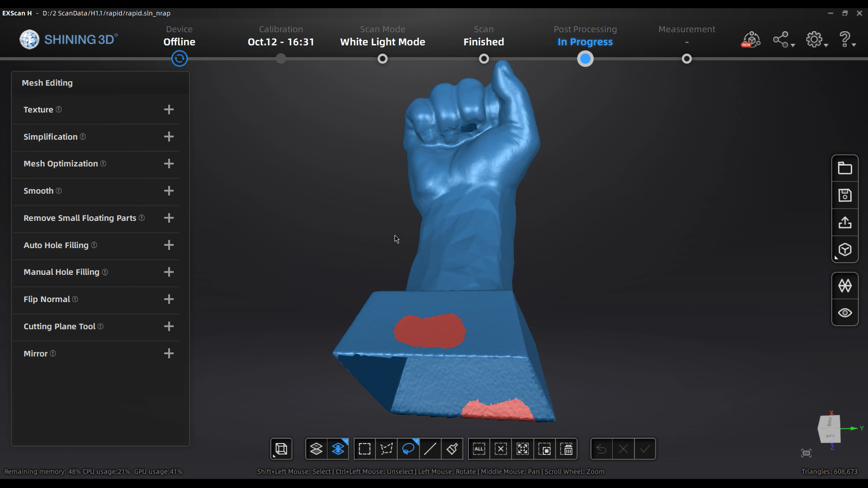Add the Smooth mesh editing operation
Viewport: 868px width, 488px height.
tap(168, 191)
